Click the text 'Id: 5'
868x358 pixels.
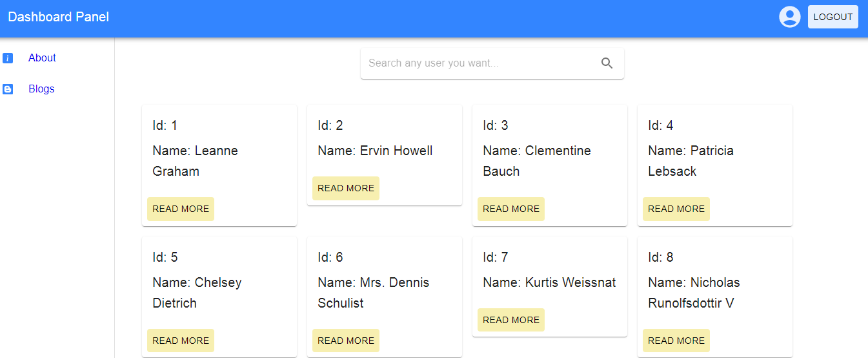pos(165,257)
